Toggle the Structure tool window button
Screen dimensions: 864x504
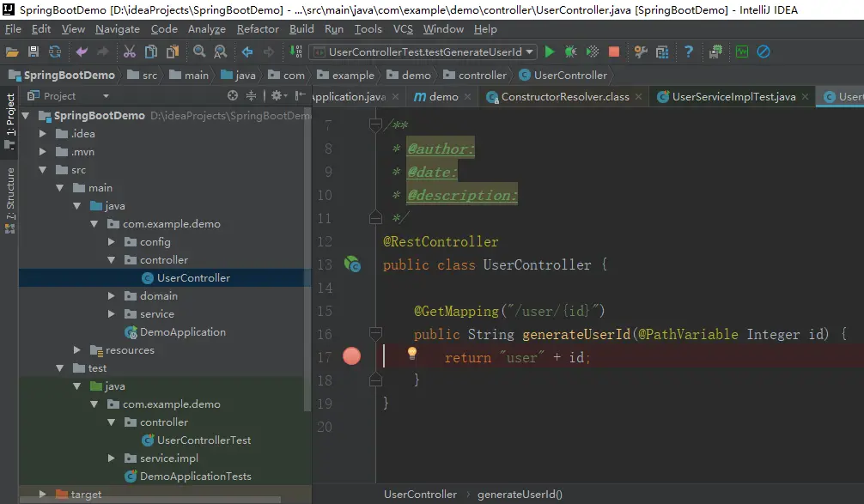10,201
